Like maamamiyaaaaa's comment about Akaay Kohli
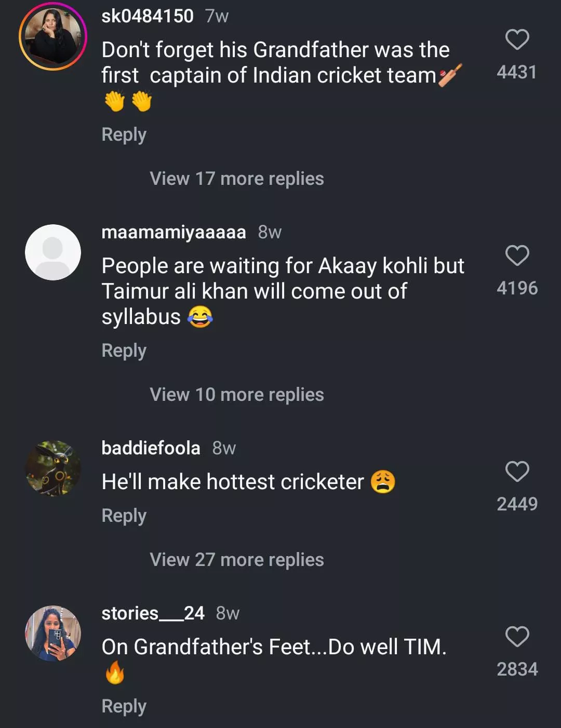 pyautogui.click(x=517, y=255)
